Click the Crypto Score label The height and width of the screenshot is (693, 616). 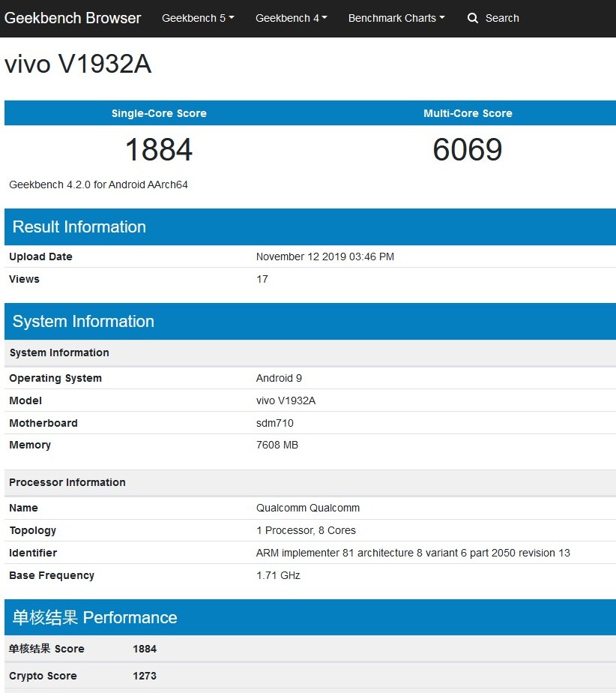(x=43, y=676)
